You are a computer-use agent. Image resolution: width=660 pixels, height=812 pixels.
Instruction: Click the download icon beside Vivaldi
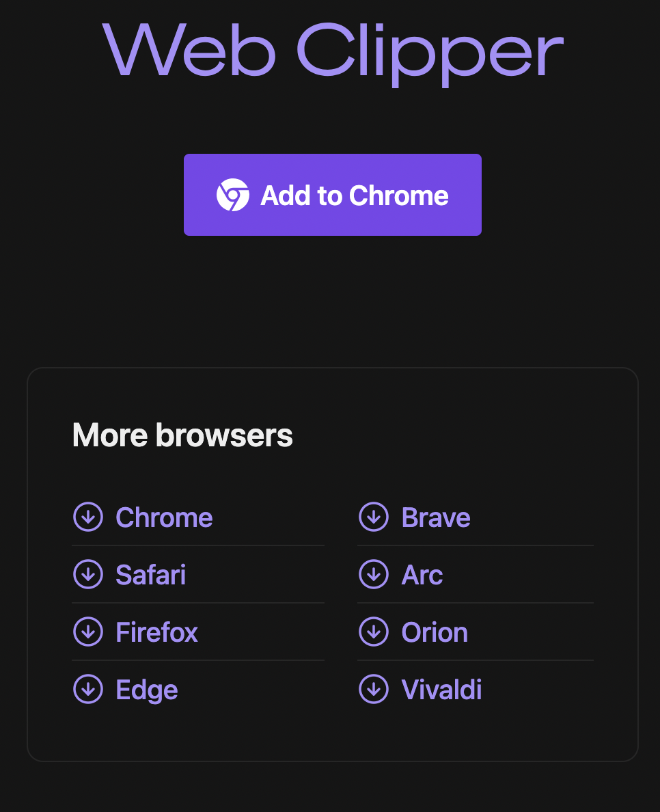click(374, 690)
